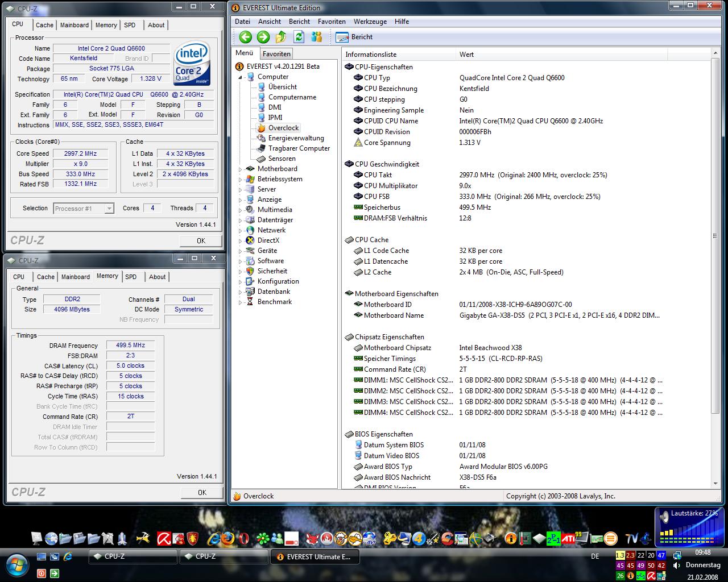Image resolution: width=728 pixels, height=582 pixels.
Task: Switch to SPD tab in bottom CPU-Z
Action: point(131,277)
